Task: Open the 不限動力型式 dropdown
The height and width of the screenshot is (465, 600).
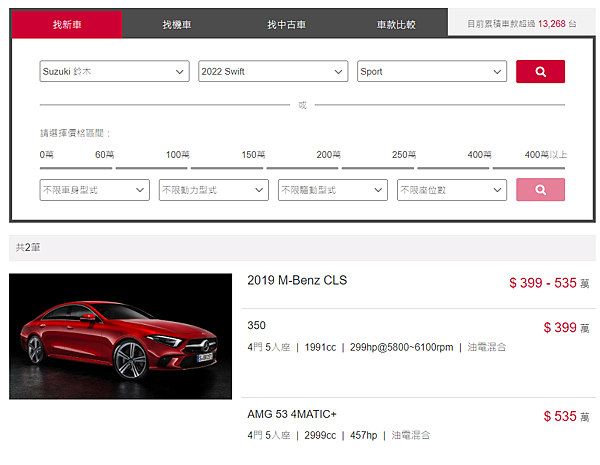Action: [x=214, y=190]
